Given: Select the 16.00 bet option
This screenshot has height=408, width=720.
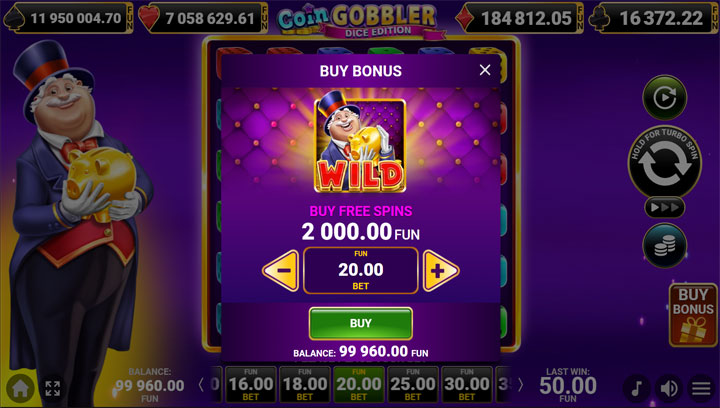Looking at the screenshot, I should tap(251, 384).
